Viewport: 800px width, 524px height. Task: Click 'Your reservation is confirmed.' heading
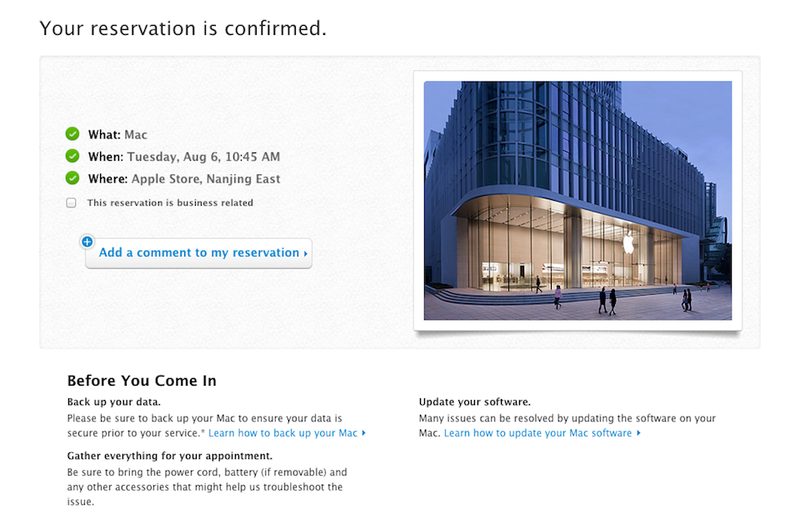point(183,28)
